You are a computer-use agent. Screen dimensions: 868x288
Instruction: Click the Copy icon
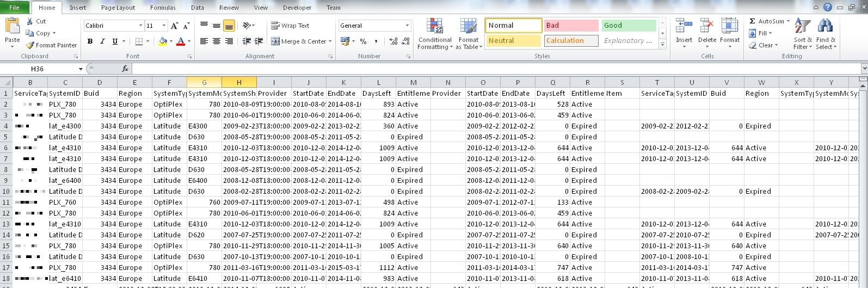click(29, 33)
